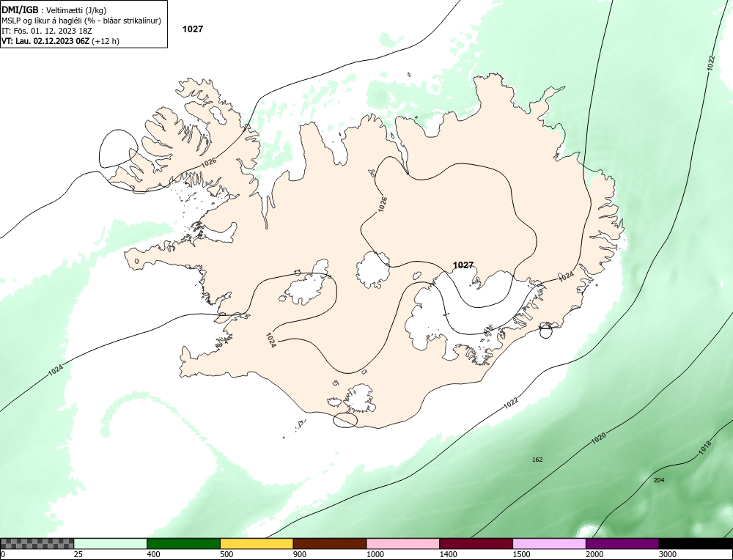Screen dimensions: 733x560
Task: Click the legend tick value 1500
Action: coord(522,554)
